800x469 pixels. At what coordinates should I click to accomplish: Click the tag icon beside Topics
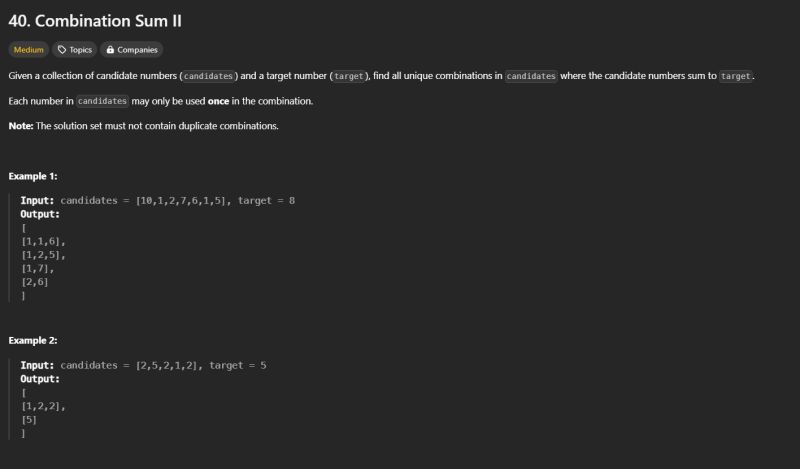click(62, 50)
